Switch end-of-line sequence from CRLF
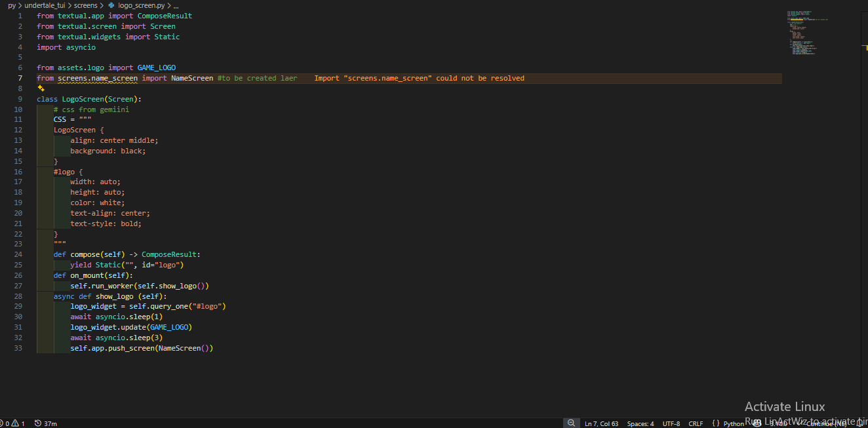Screen dimensions: 868x428 (x=696, y=423)
